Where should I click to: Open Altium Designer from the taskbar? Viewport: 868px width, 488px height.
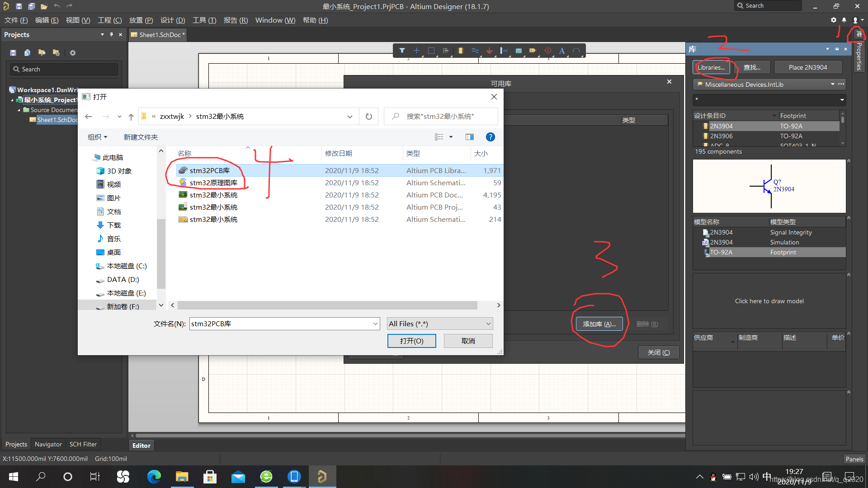click(322, 477)
